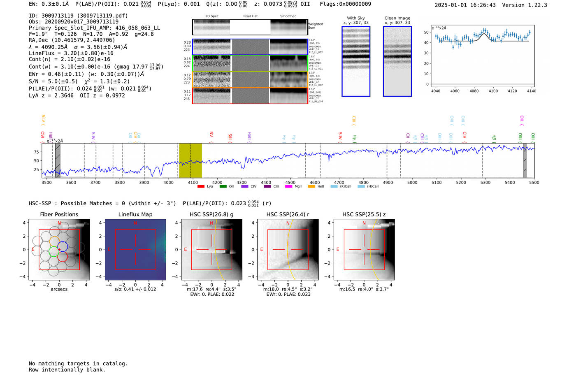This screenshot has height=392, width=576.
Task: Click the 'Smoothed' column header
Action: (x=288, y=16)
